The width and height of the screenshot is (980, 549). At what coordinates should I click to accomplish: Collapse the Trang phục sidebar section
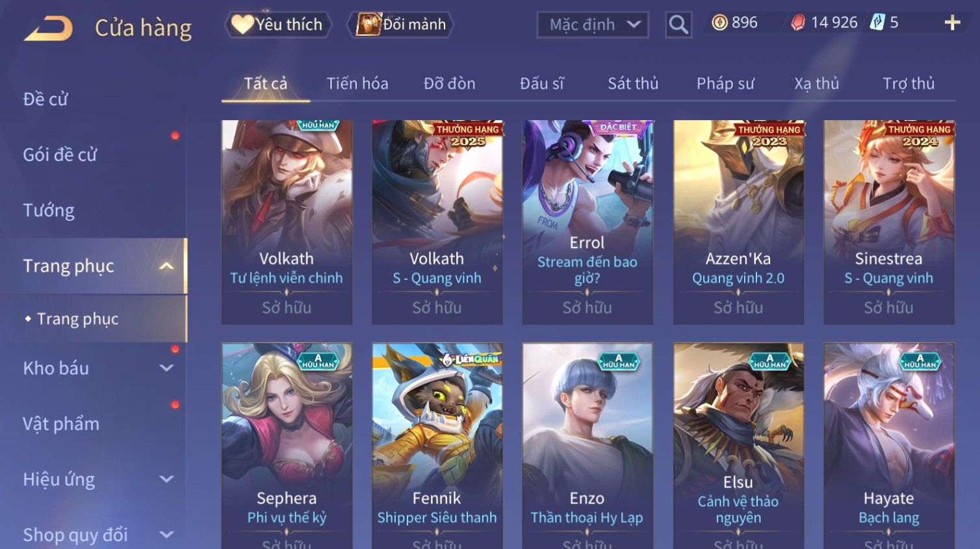166,266
